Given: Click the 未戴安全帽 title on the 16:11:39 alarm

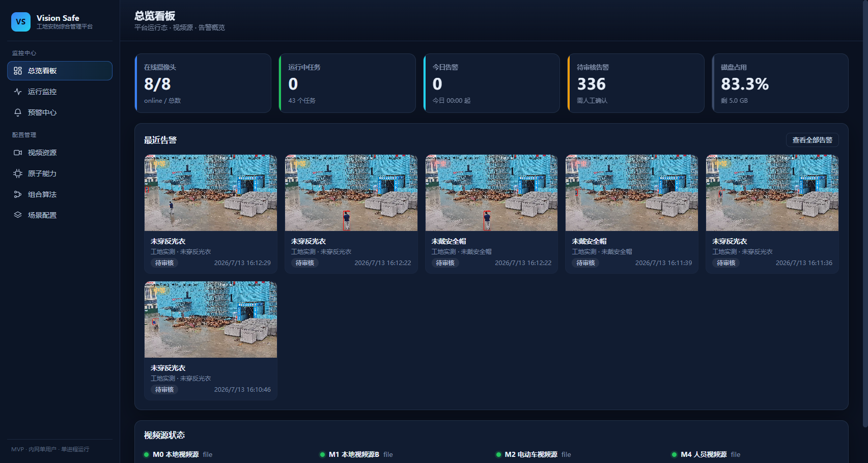Looking at the screenshot, I should [589, 241].
